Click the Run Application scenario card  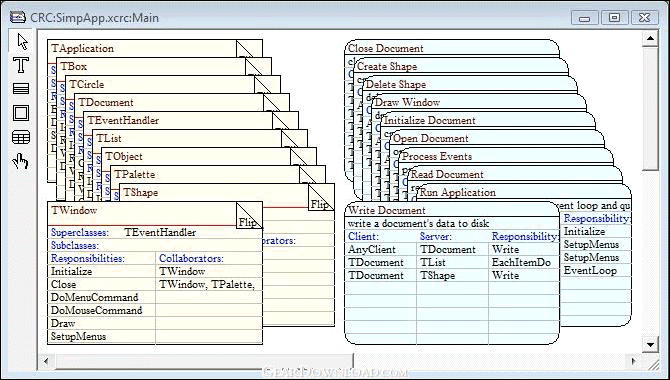click(x=458, y=192)
